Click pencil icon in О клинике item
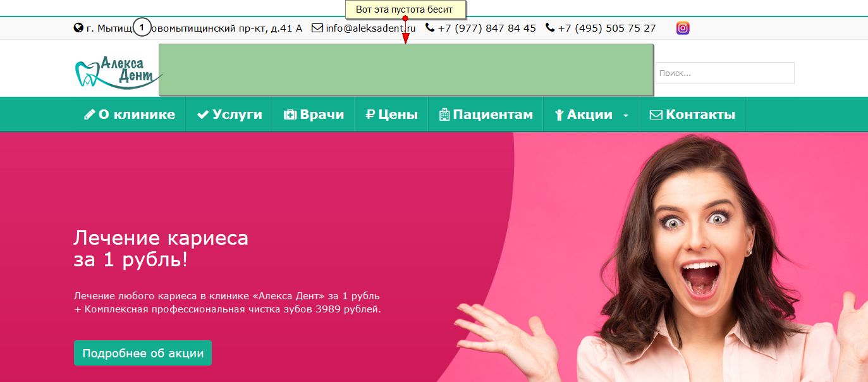The image size is (868, 382). point(90,115)
